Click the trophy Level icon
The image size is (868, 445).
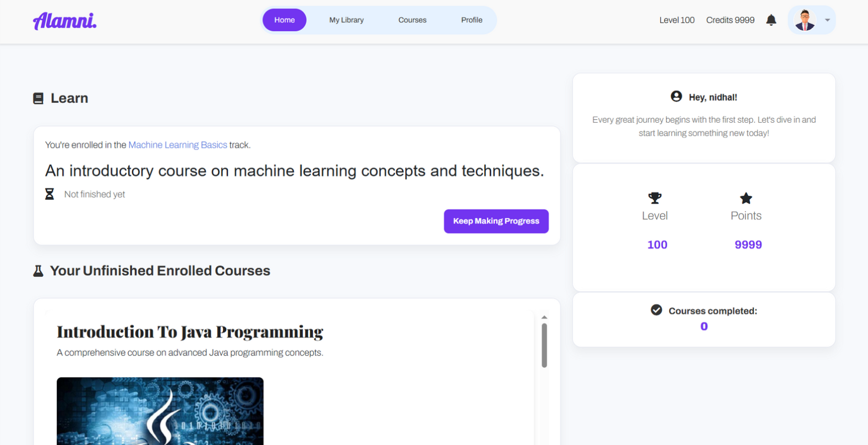(x=654, y=198)
